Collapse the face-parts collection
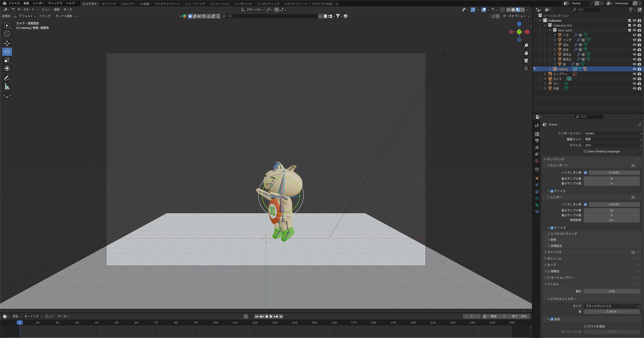 point(550,30)
